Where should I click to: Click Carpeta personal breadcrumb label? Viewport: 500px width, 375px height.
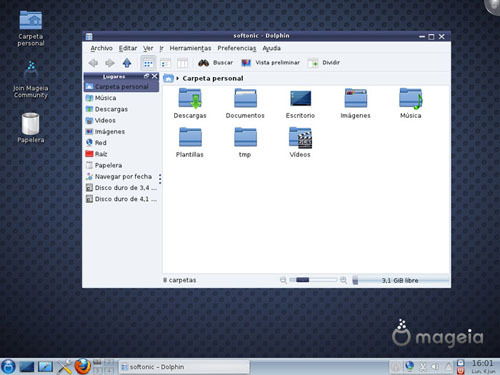(x=213, y=78)
